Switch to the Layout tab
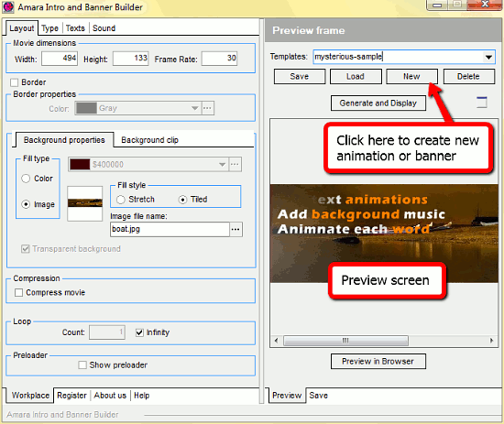 pos(22,28)
